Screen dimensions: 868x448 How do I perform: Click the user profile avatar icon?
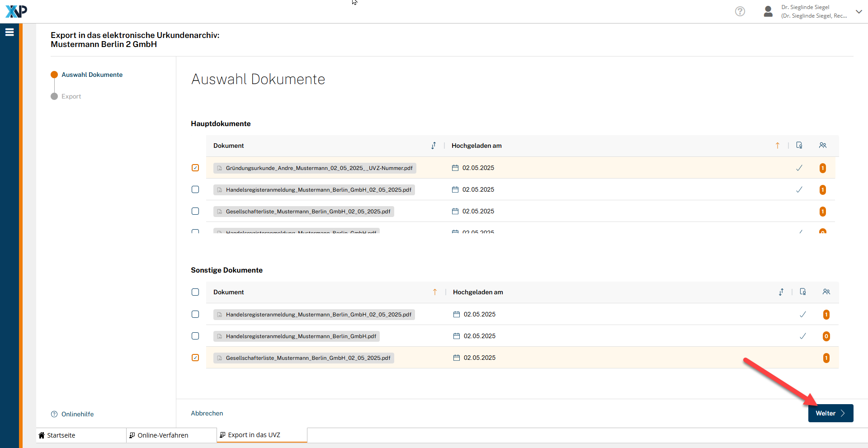(768, 11)
